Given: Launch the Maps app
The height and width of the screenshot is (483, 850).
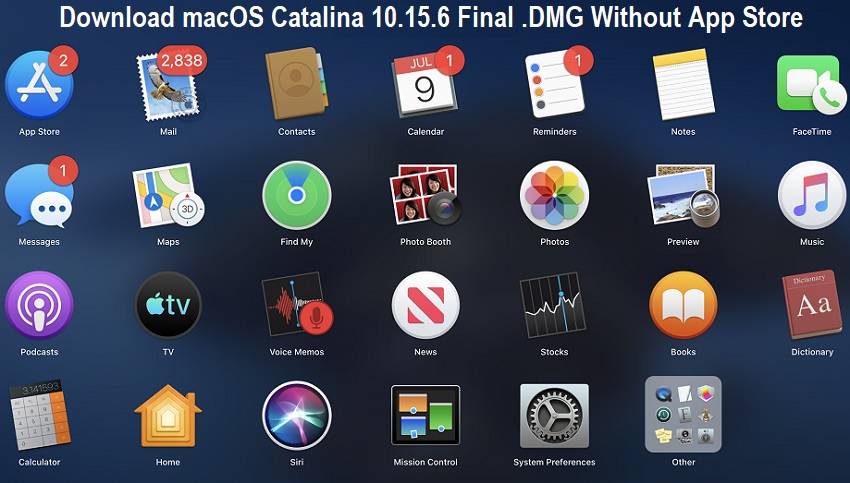Looking at the screenshot, I should coord(169,195).
